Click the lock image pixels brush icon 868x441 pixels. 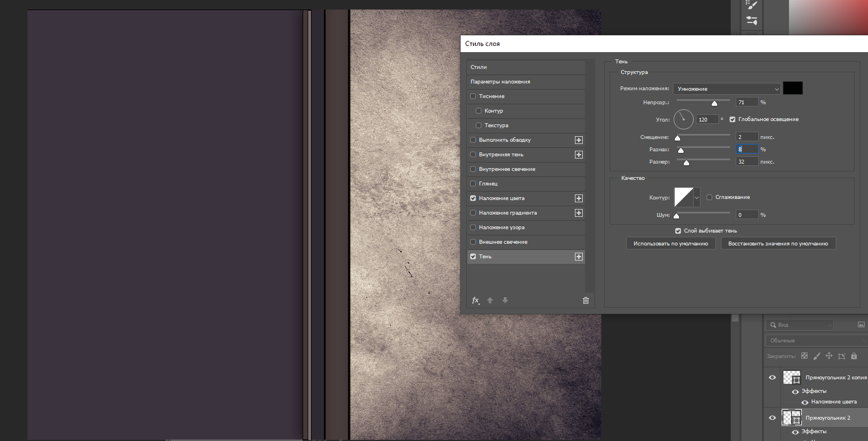(x=816, y=356)
